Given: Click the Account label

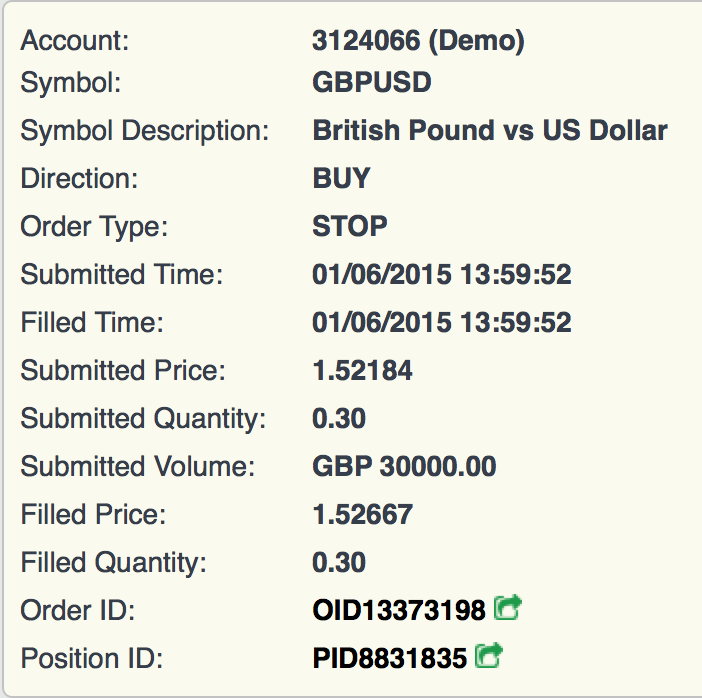Looking at the screenshot, I should pyautogui.click(x=75, y=41).
